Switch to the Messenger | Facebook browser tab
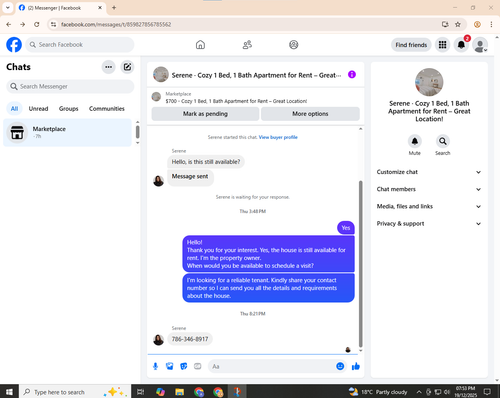This screenshot has width=500, height=398. pos(60,8)
